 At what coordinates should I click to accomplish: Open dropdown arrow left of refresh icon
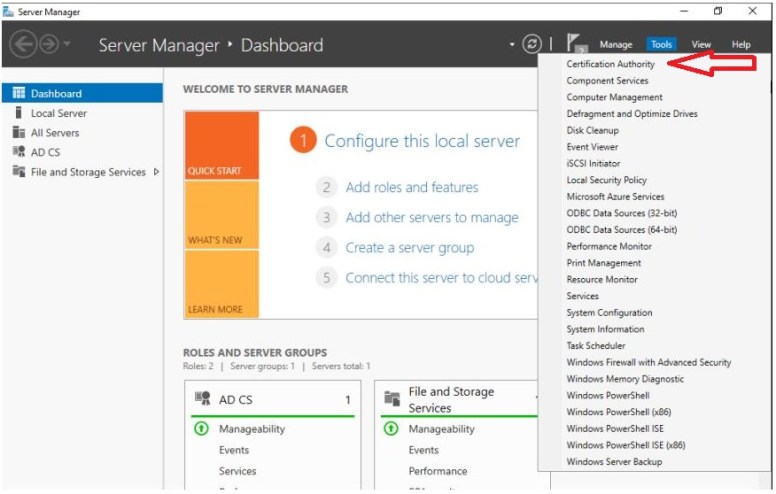[512, 45]
